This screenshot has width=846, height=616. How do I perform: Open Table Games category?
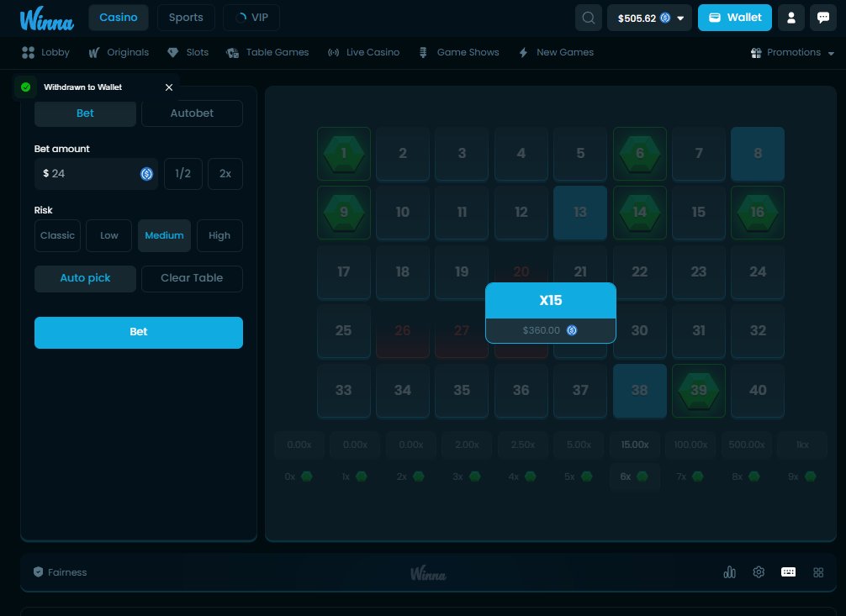click(267, 52)
